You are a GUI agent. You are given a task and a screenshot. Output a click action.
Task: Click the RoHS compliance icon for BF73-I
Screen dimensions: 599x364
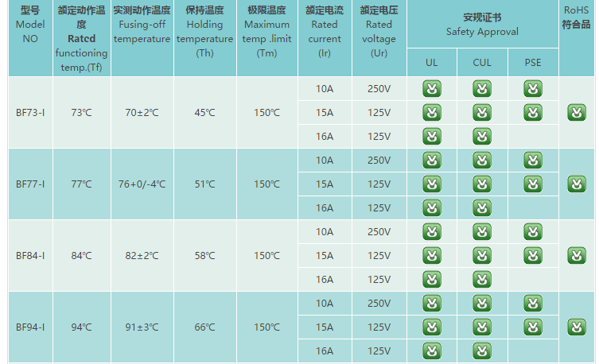(577, 113)
